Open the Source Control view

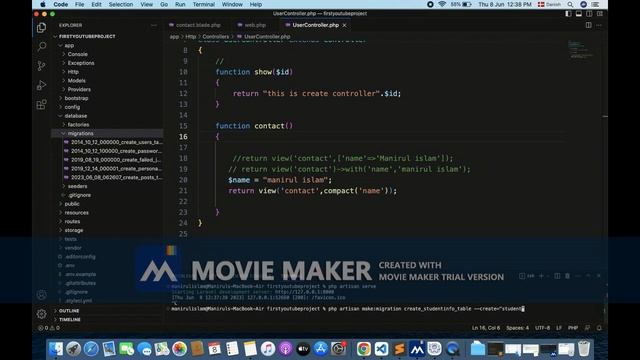pos(41,66)
